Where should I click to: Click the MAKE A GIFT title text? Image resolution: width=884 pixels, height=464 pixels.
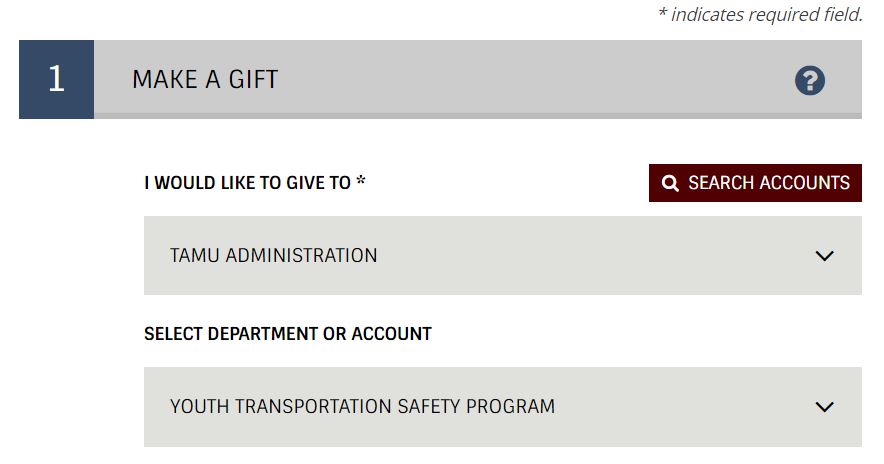(x=205, y=79)
